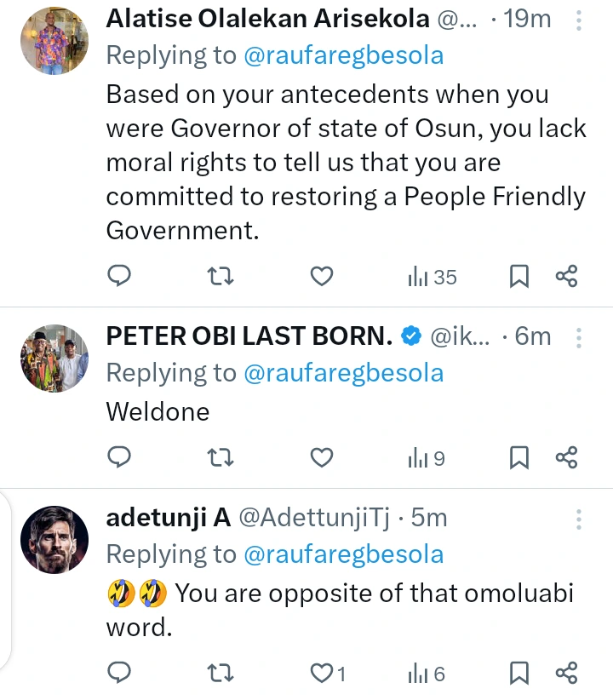
Task: Reply to Alatise Olalekan Arisekola's tweet
Action: (x=120, y=276)
